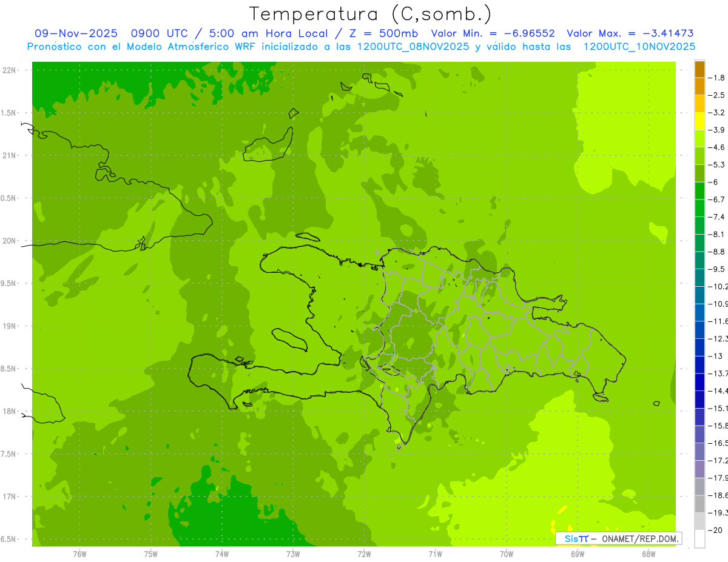This screenshot has height=562, width=728.
Task: Click the white swatch below -20
Action: [699, 539]
